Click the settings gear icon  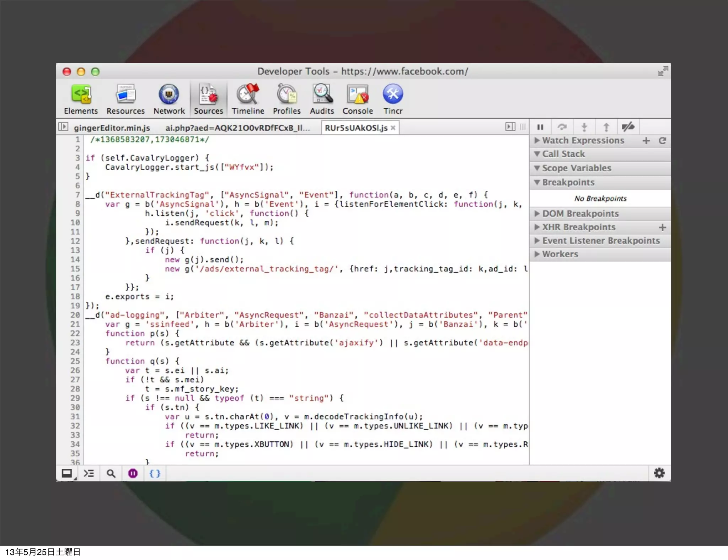659,473
